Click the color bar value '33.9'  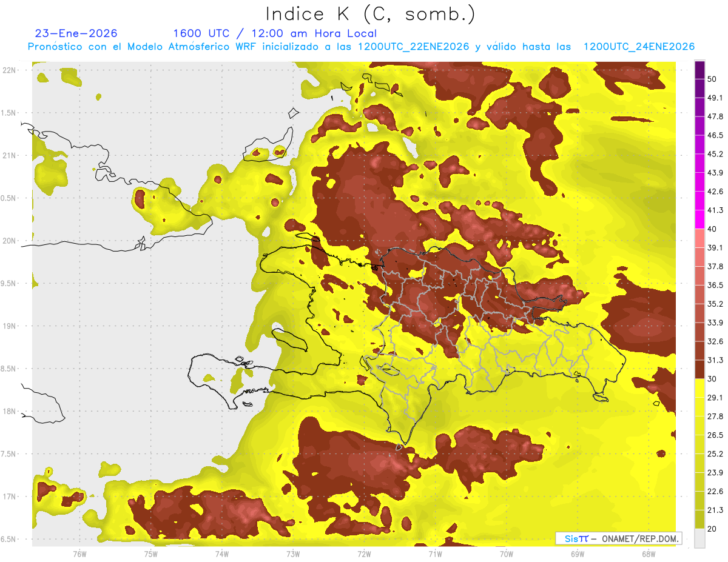(715, 323)
